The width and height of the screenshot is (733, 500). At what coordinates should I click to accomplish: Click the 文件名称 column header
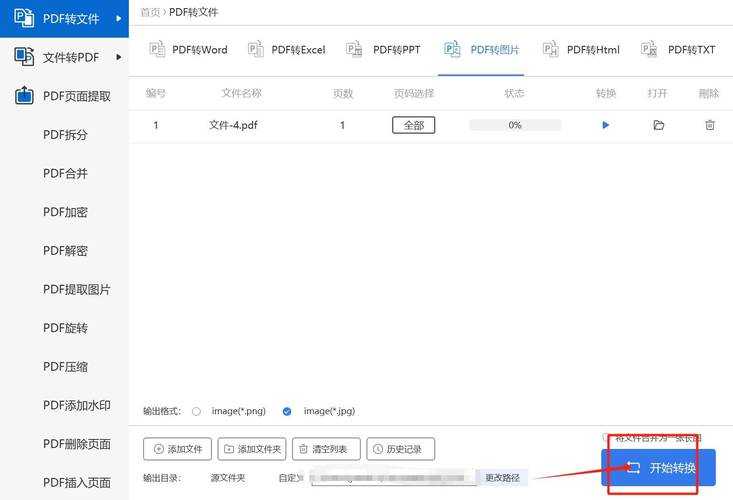241,93
